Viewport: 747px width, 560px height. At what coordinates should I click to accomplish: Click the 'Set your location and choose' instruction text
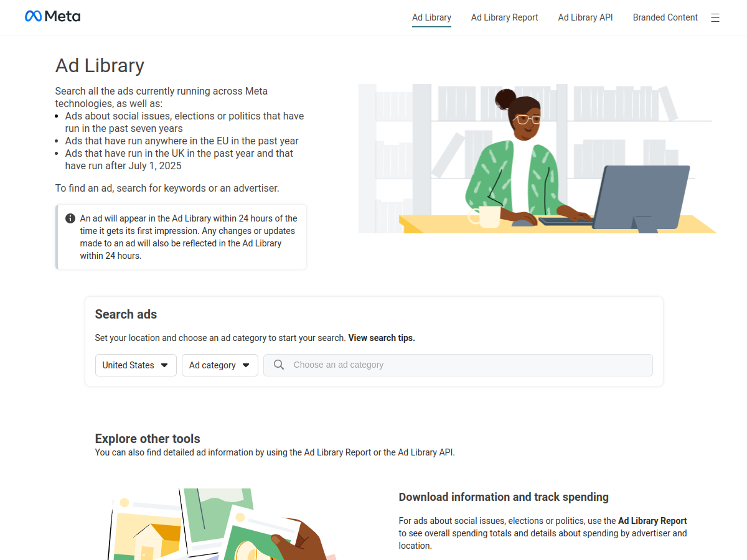(220, 338)
